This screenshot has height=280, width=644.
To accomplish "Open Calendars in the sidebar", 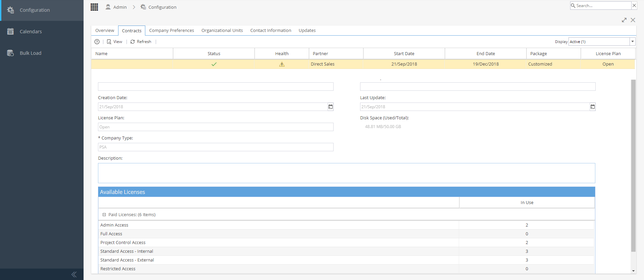I will click(x=42, y=32).
